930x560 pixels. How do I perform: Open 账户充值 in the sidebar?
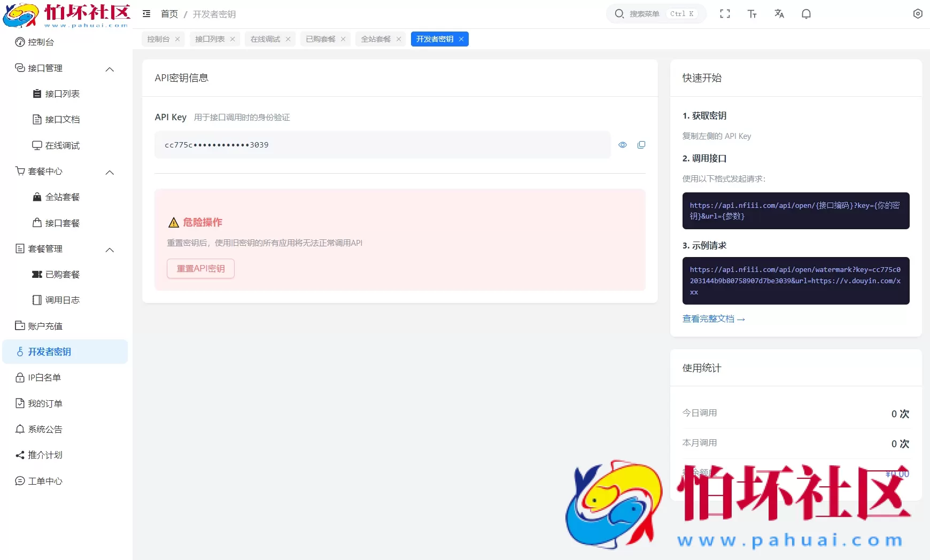click(x=46, y=326)
